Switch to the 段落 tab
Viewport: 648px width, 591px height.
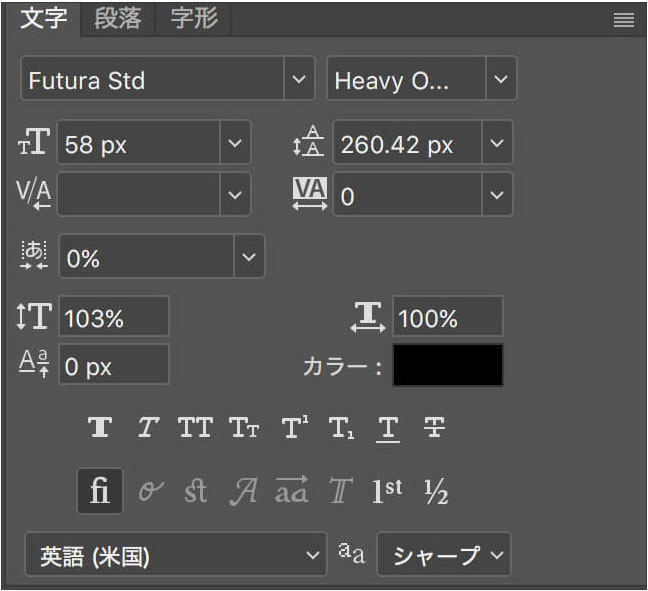(117, 18)
